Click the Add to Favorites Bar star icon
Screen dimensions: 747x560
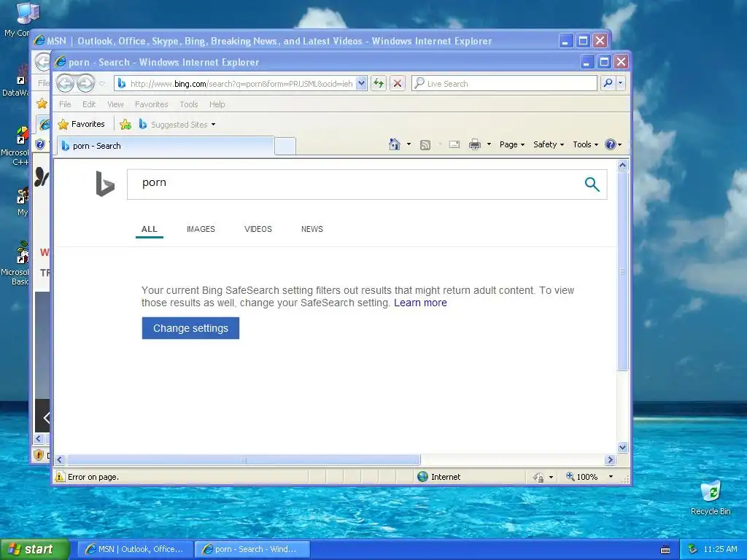[x=125, y=125]
